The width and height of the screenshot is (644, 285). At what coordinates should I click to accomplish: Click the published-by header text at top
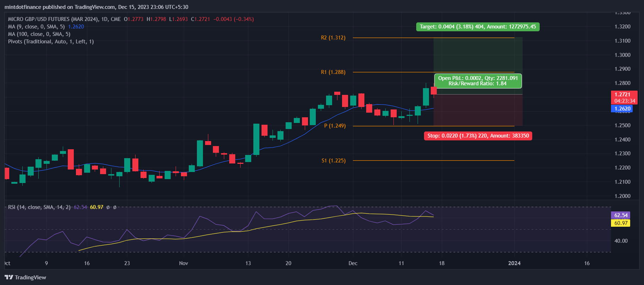point(96,7)
